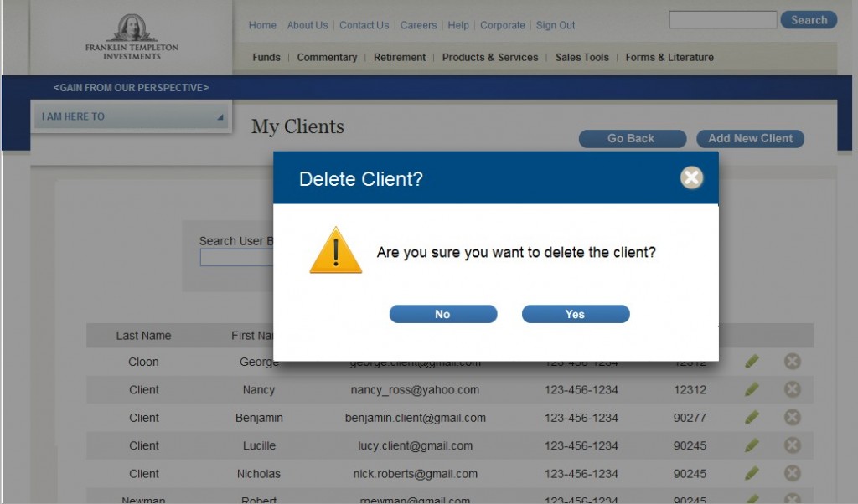Open the Contact Us link

pyautogui.click(x=364, y=25)
